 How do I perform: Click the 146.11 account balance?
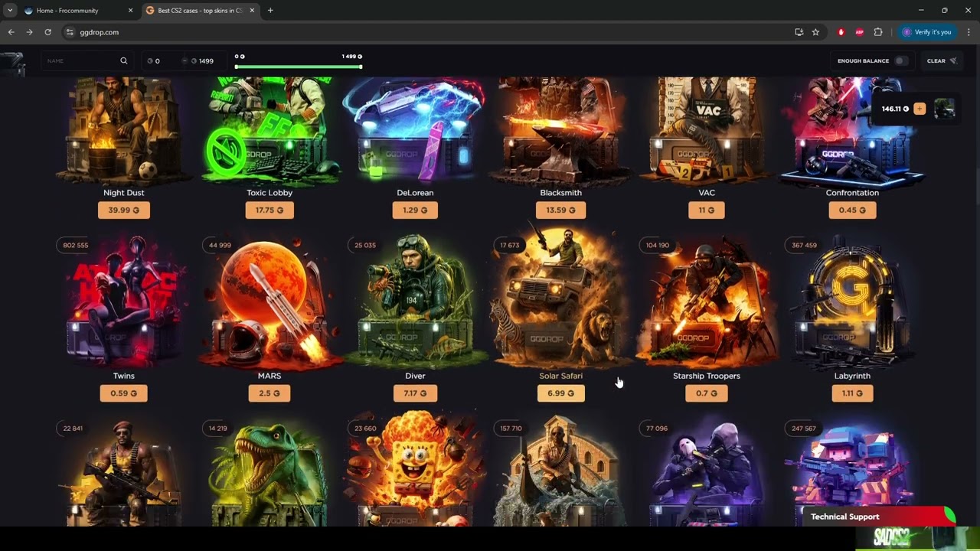pos(894,109)
